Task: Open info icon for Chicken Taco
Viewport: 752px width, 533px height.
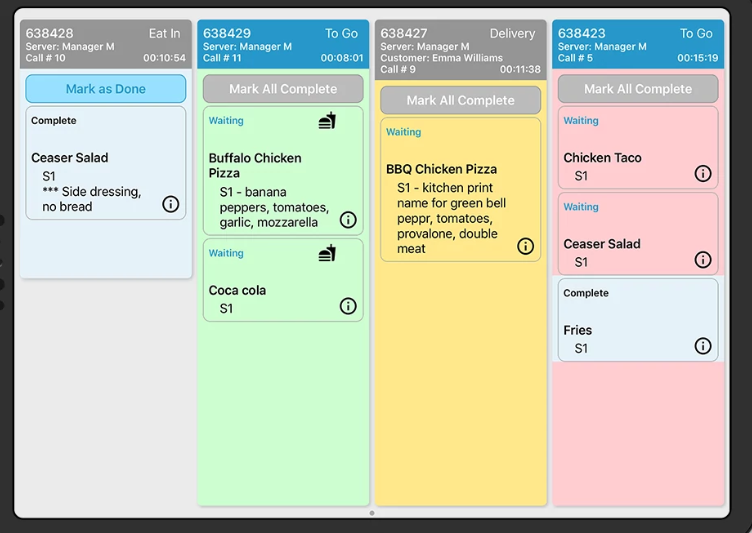Action: pyautogui.click(x=703, y=174)
